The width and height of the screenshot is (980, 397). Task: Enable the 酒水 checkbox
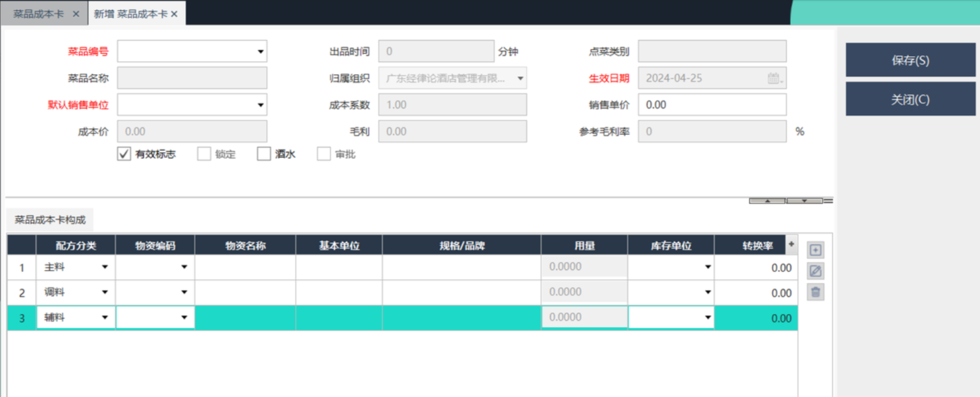pyautogui.click(x=263, y=154)
